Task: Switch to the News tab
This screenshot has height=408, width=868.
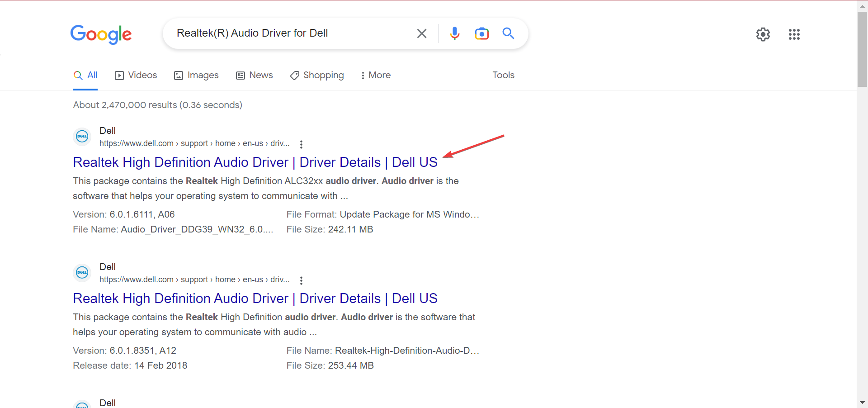Action: point(255,75)
